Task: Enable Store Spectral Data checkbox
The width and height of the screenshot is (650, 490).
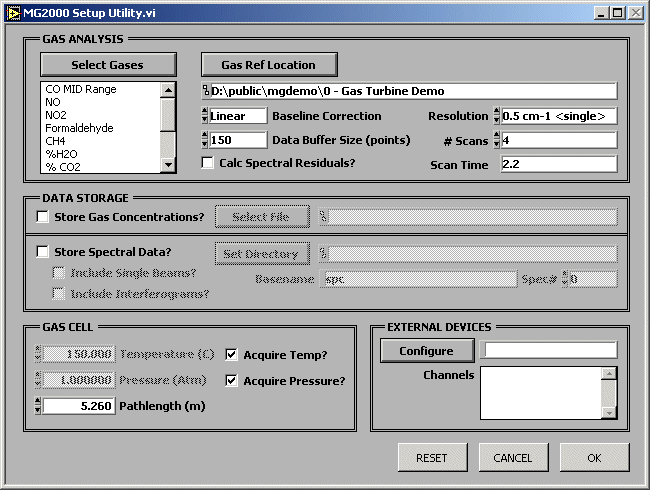Action: [x=43, y=252]
